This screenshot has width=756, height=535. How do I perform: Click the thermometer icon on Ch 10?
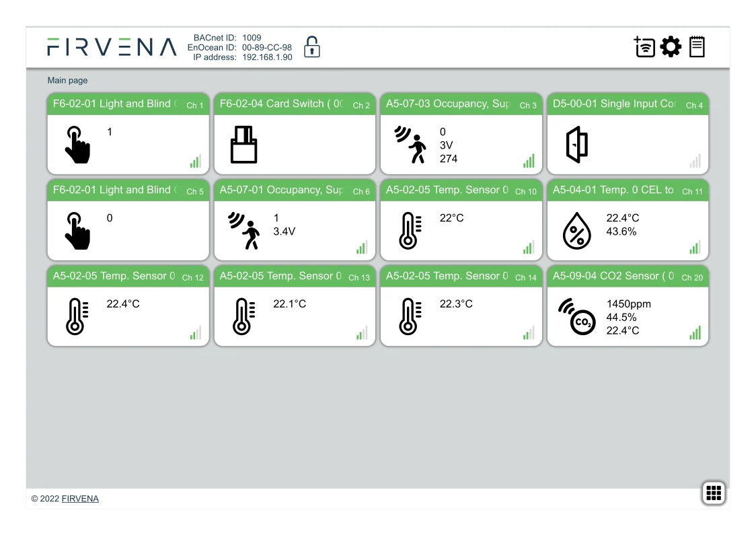point(410,231)
